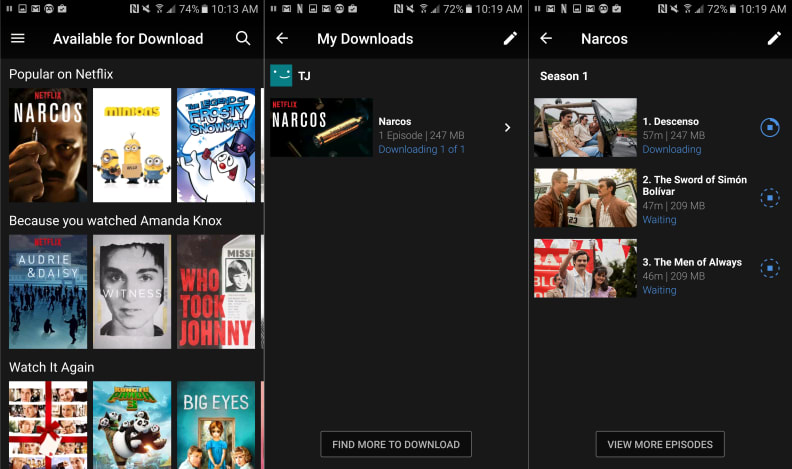Tap the Gmail notification icon in the leftmost status bar
This screenshot has height=469, width=792.
pos(36,9)
